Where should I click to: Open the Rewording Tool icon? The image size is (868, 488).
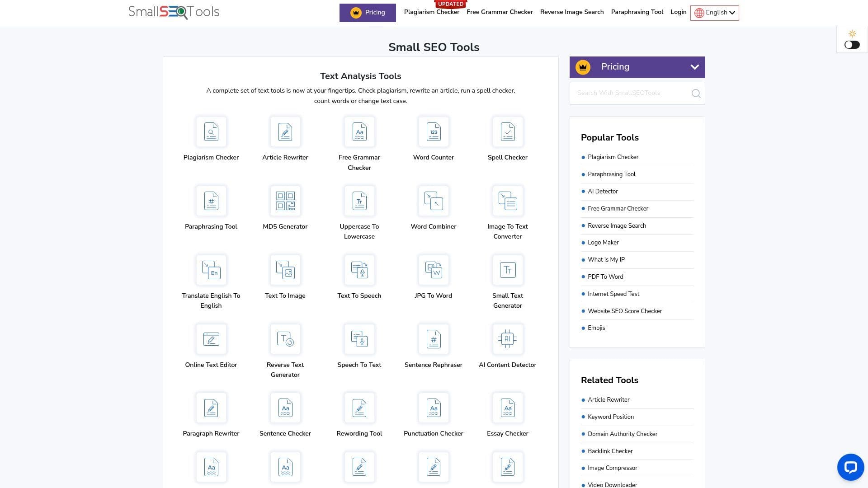point(359,408)
